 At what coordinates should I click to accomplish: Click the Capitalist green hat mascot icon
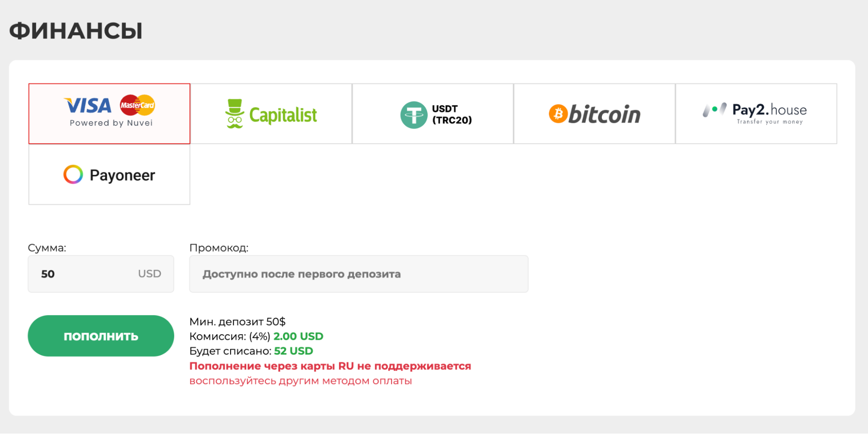[235, 114]
